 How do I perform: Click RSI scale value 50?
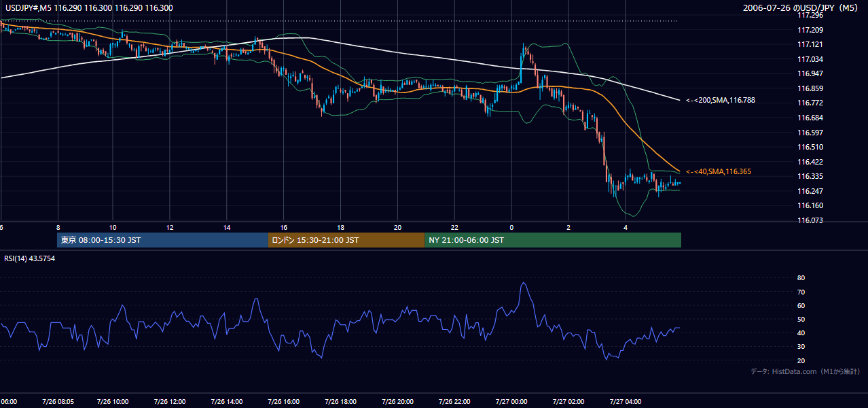coord(801,319)
